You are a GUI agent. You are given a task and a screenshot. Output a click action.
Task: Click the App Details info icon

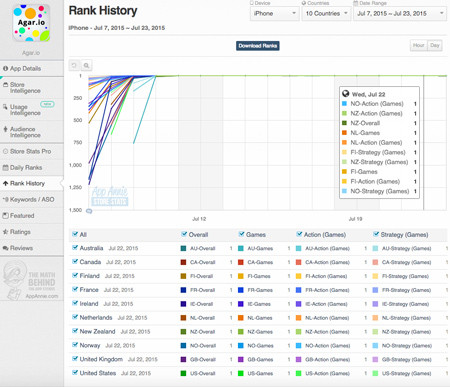click(5, 68)
